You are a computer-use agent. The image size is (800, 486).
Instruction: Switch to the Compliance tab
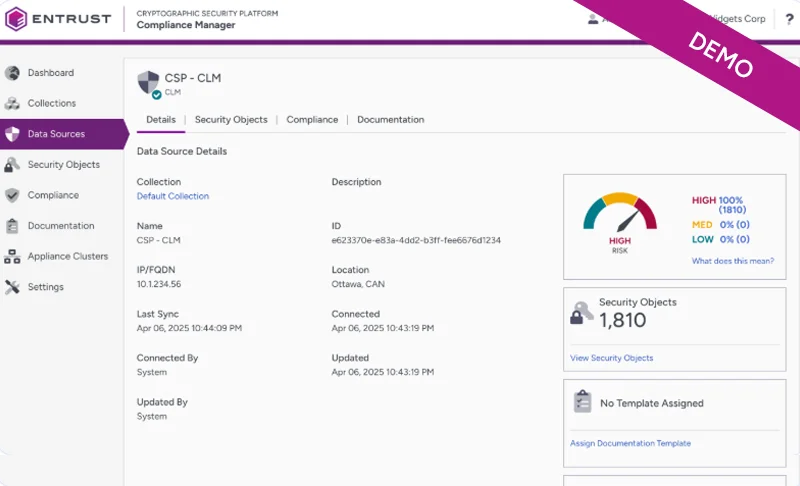[x=312, y=120]
